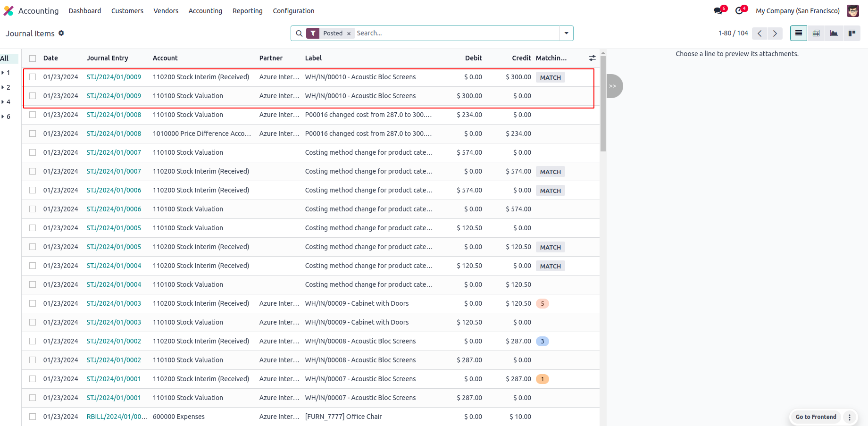Check the STJ/2024/01/0008 Stock Valuation row
The image size is (868, 426).
click(33, 115)
